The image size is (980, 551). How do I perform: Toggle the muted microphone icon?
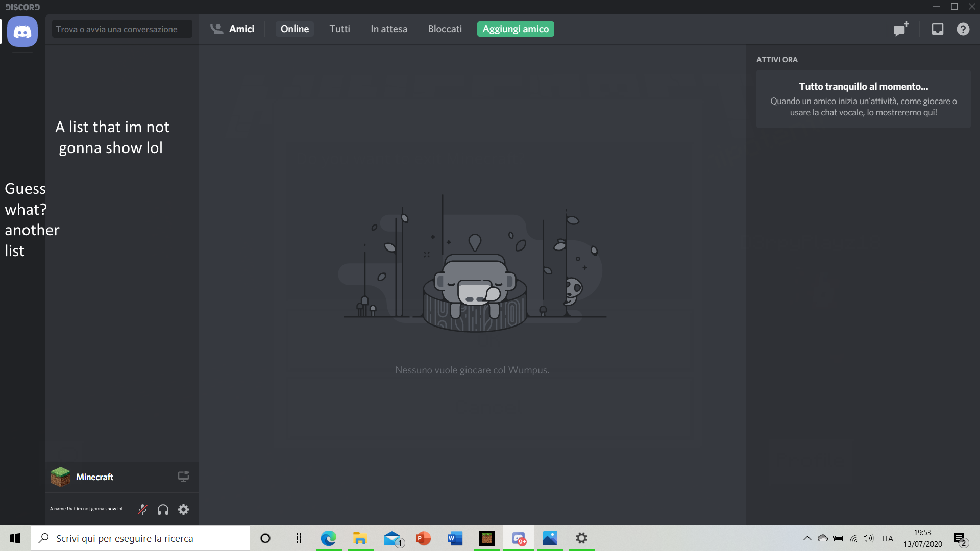pyautogui.click(x=142, y=509)
